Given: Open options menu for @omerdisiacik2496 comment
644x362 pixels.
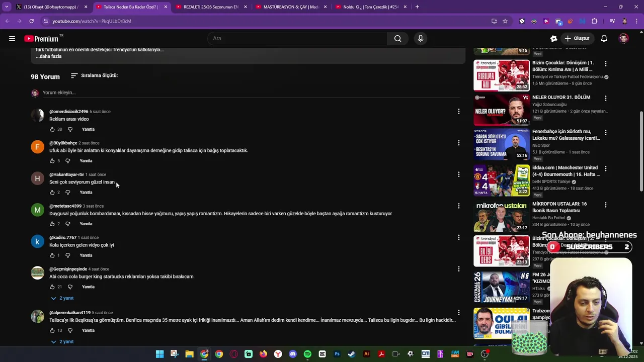Looking at the screenshot, I should 458,111.
